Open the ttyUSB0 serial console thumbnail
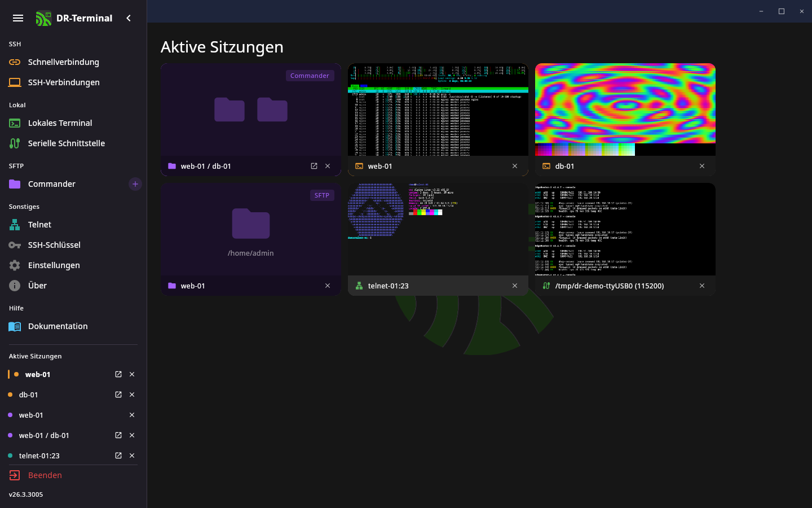812x508 pixels. 625,229
